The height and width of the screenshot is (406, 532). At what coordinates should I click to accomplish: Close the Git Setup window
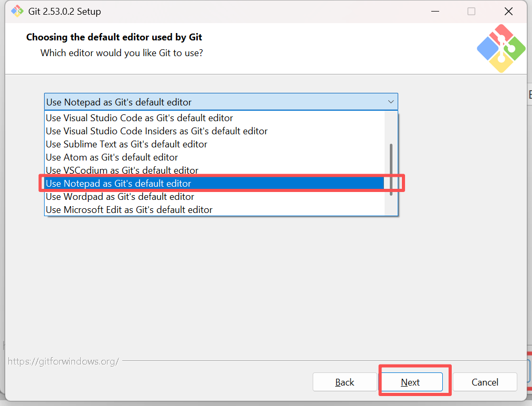(508, 11)
